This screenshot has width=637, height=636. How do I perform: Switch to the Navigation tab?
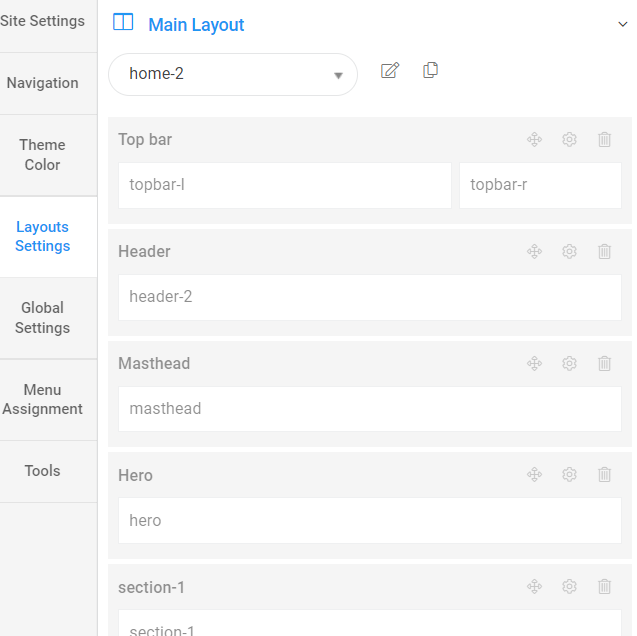point(43,83)
